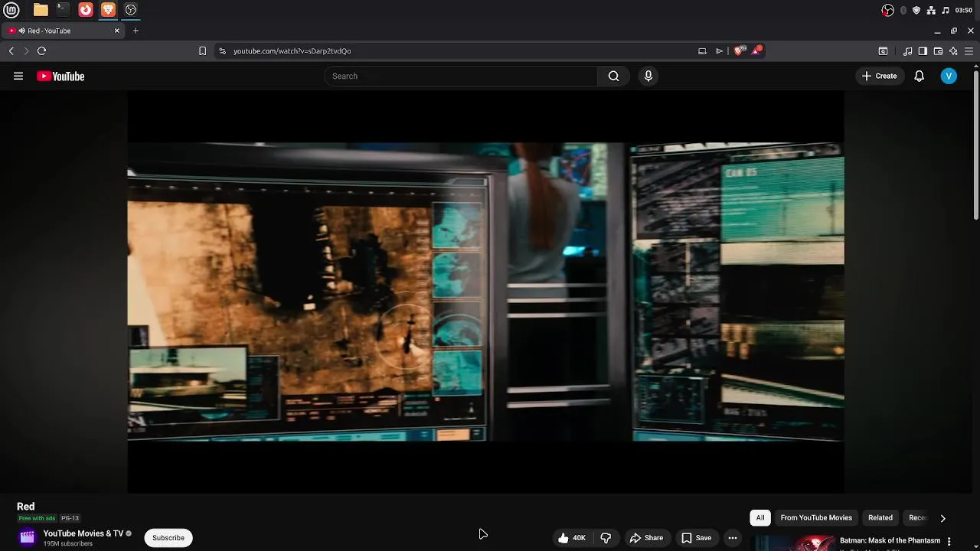
Task: Close the Red - YouTube tab
Action: point(117,31)
